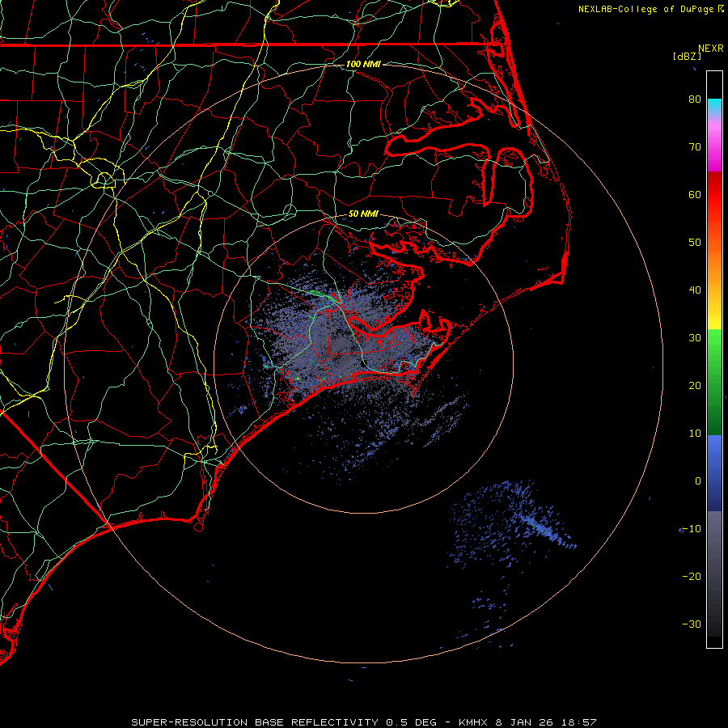728x728 pixels.
Task: Click the magenta-pink segment of the colorbar
Action: 714,144
